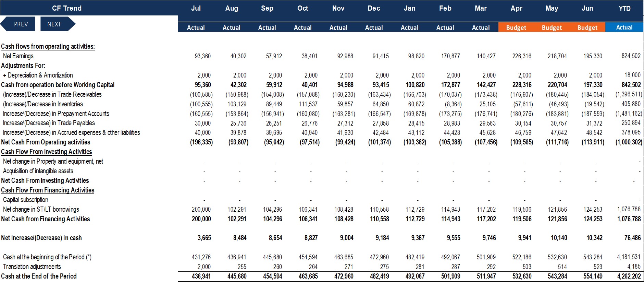Click YTD ending cash value 4,262,202
644x282 pixels.
click(629, 276)
